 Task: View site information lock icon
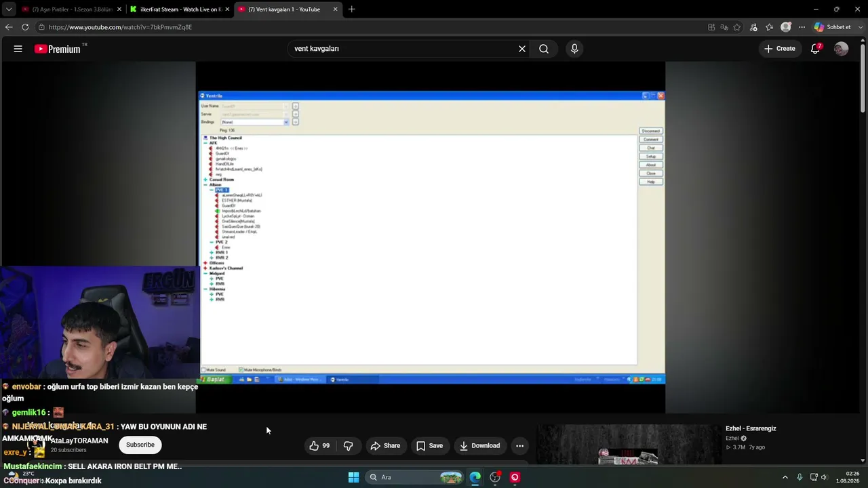(41, 27)
